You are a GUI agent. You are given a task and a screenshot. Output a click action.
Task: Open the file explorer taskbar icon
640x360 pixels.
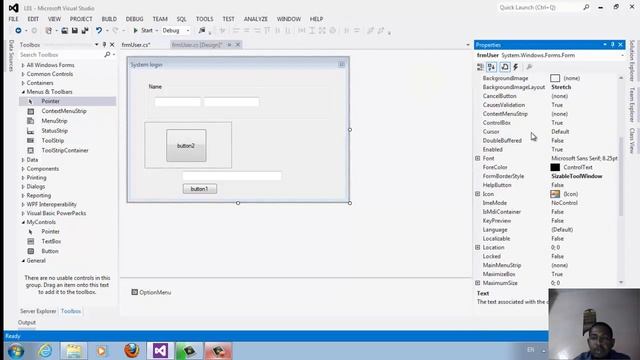(74, 351)
